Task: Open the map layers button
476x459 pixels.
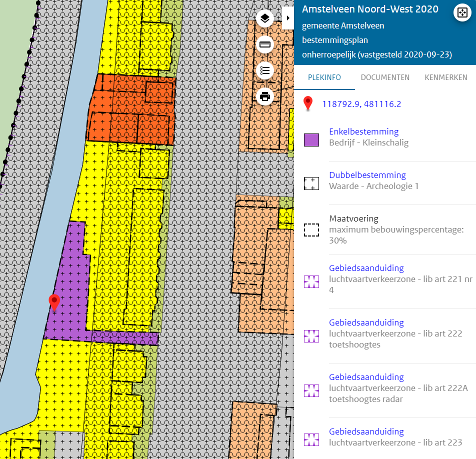Action: click(x=264, y=18)
